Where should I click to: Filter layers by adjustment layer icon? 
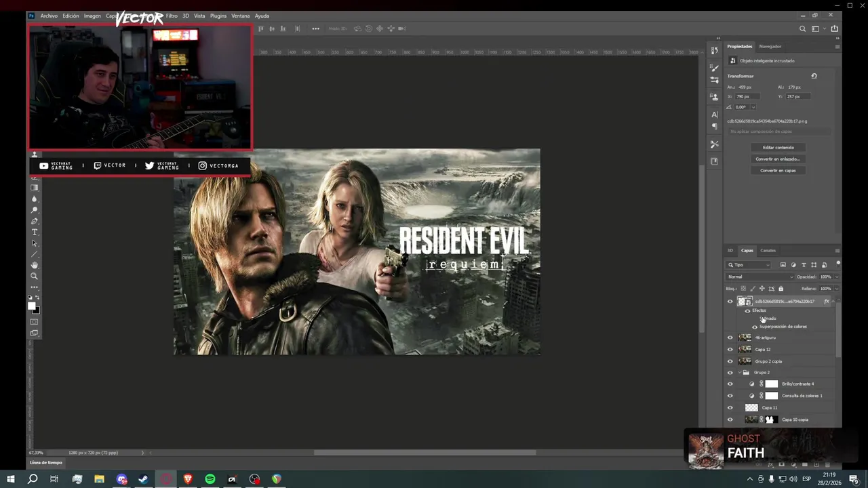click(x=793, y=265)
